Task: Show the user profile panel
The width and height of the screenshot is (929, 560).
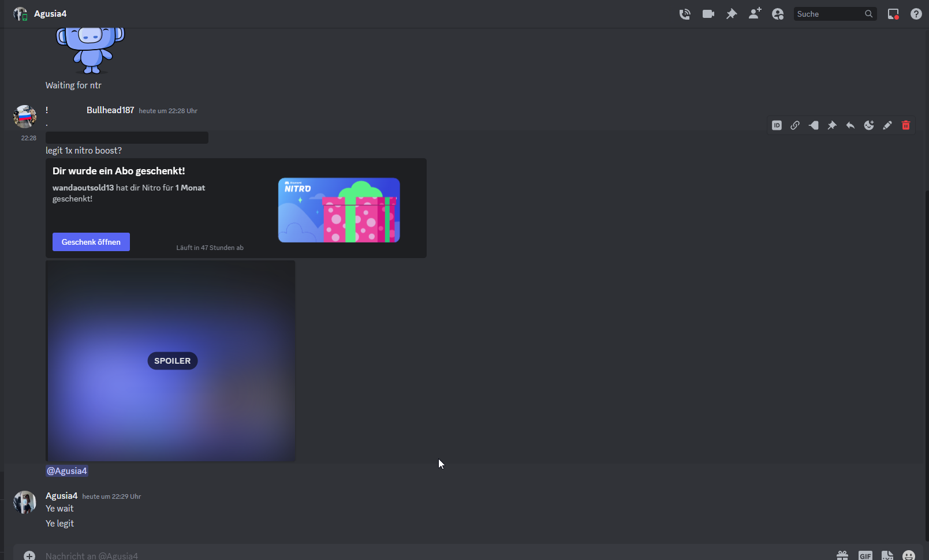Action: [778, 14]
